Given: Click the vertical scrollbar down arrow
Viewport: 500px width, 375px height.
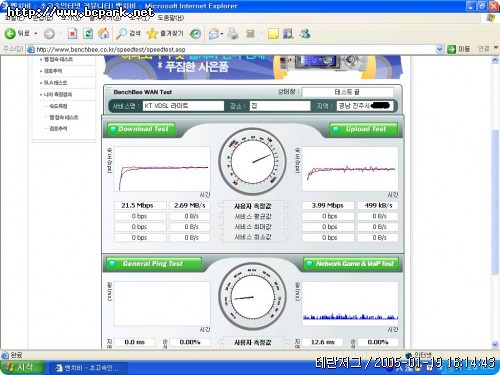Looking at the screenshot, I should [495, 345].
